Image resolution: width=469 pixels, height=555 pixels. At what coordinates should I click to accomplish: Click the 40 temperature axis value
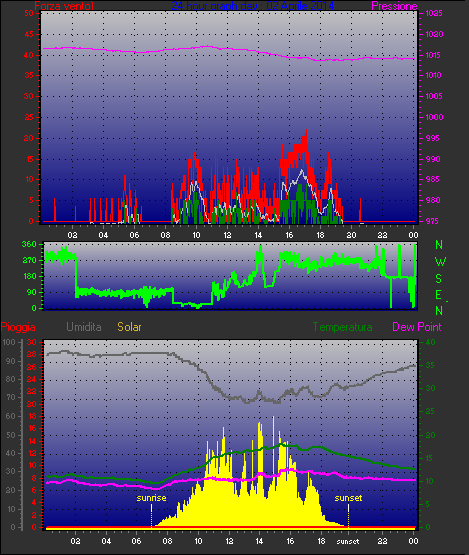(x=430, y=342)
